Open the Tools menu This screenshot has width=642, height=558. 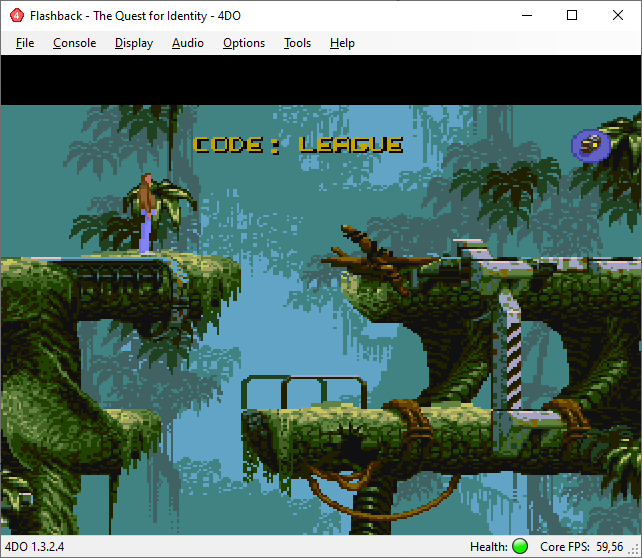pyautogui.click(x=297, y=43)
